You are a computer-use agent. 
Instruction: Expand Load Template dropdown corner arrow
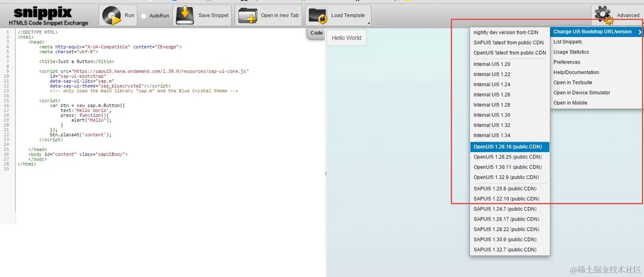[368, 24]
